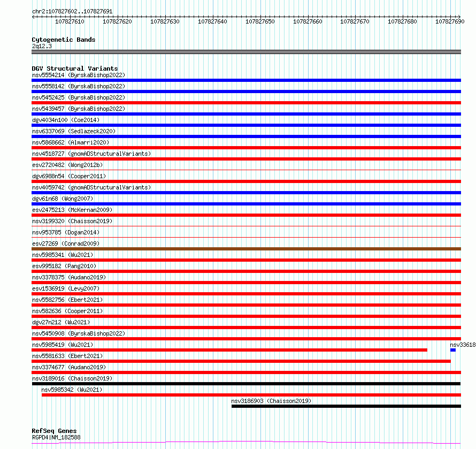Open variant nsv5868662 (Almarri2020)
Viewport: 476px width, 449px height.
(71, 142)
